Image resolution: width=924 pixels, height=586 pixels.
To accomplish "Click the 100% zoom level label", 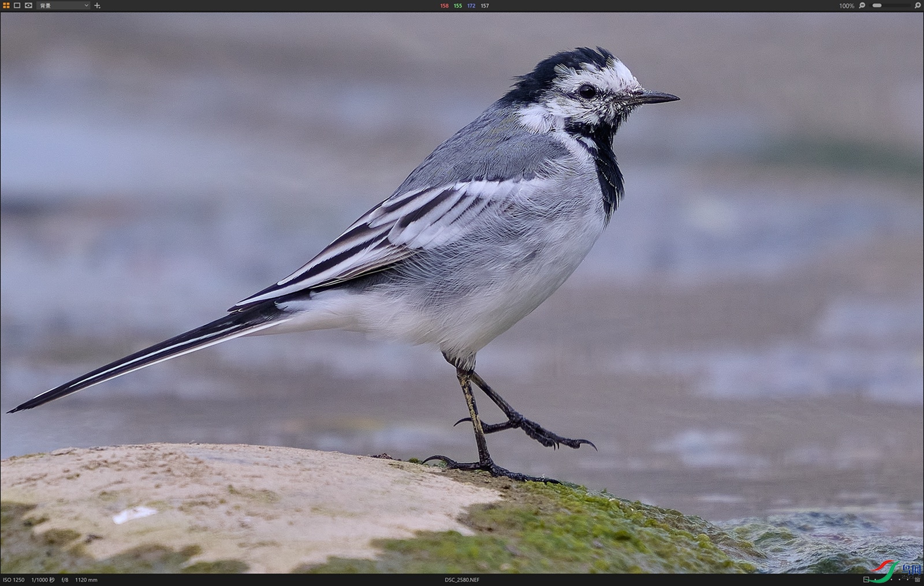I will 847,6.
